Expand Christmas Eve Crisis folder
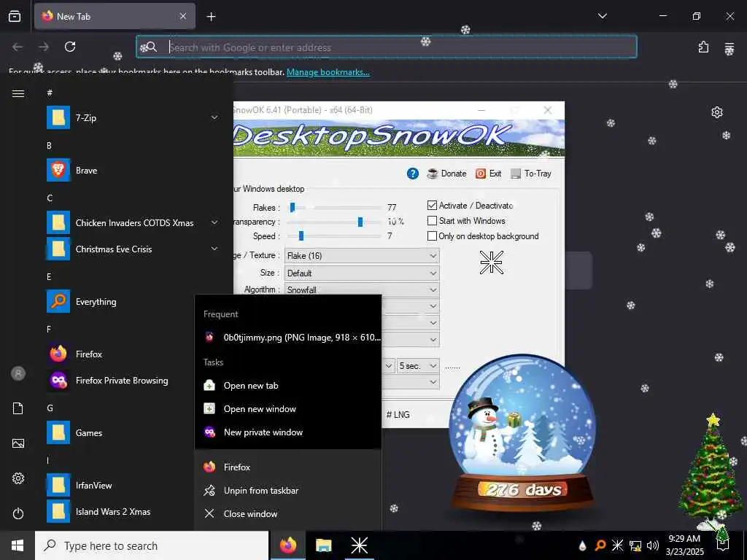The height and width of the screenshot is (560, 747). (214, 249)
